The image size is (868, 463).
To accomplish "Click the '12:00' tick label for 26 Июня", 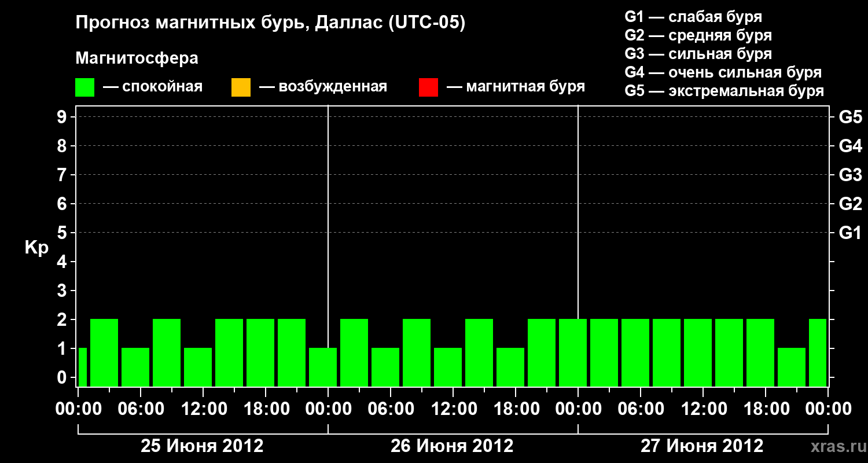I will click(453, 409).
